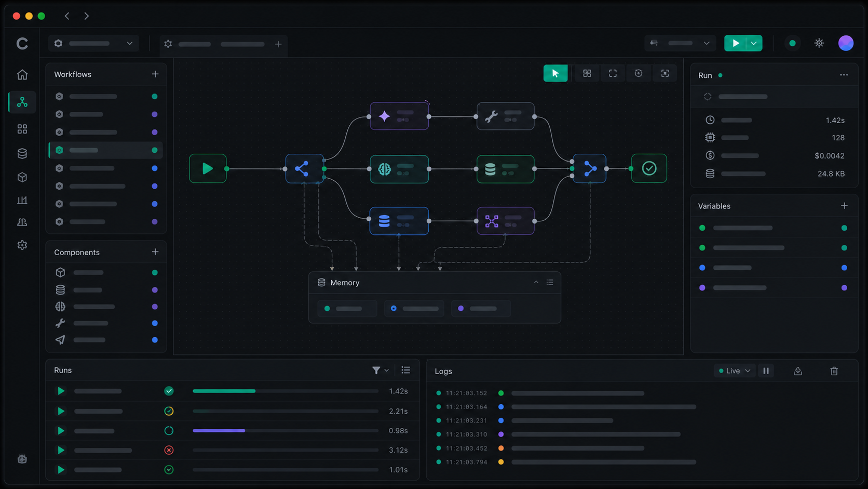This screenshot has width=868, height=489.
Task: Select the wrench tool node
Action: tap(506, 116)
